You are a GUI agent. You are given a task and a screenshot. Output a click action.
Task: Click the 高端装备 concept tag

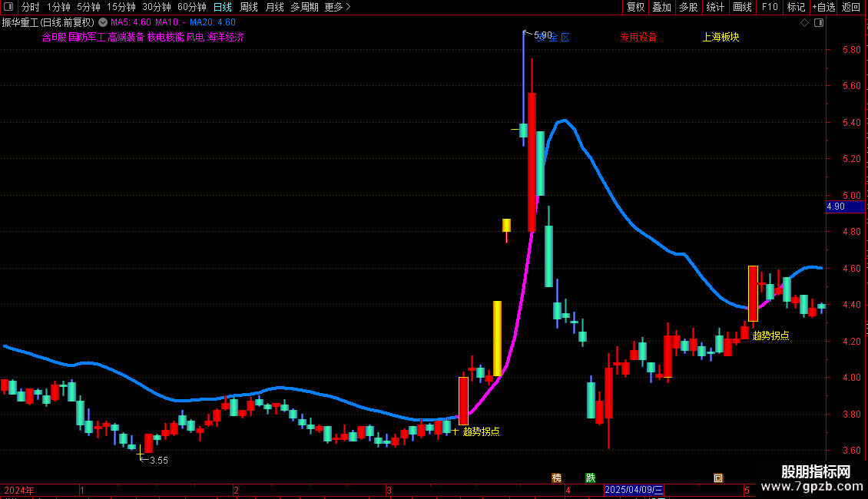[126, 37]
